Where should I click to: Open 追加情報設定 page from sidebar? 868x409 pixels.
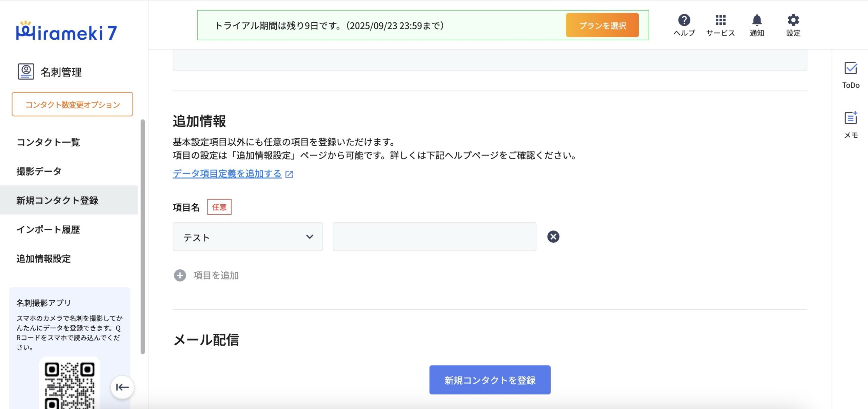44,259
